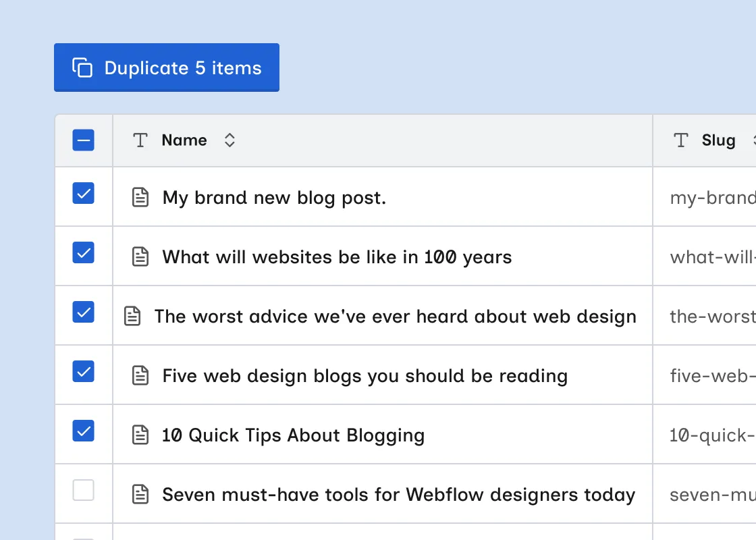Open The worst advice we've ever heard item

(395, 317)
